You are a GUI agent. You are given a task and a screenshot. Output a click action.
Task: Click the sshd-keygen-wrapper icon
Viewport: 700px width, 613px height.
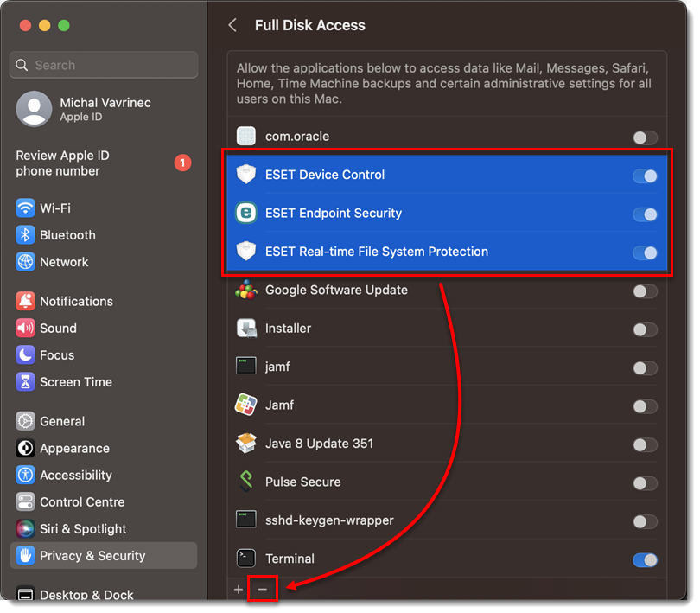click(246, 520)
